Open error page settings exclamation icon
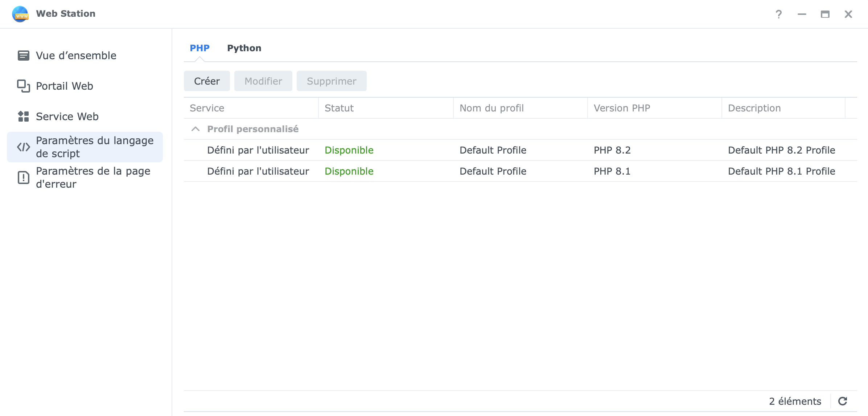This screenshot has width=868, height=416. tap(23, 178)
